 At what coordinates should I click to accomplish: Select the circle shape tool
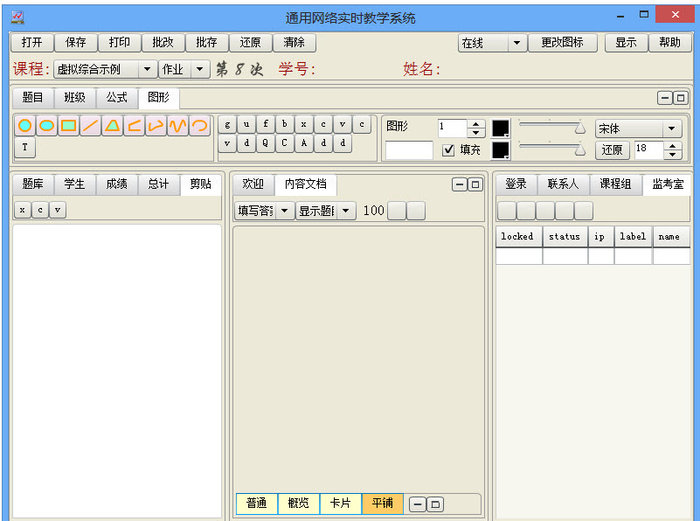click(x=24, y=126)
